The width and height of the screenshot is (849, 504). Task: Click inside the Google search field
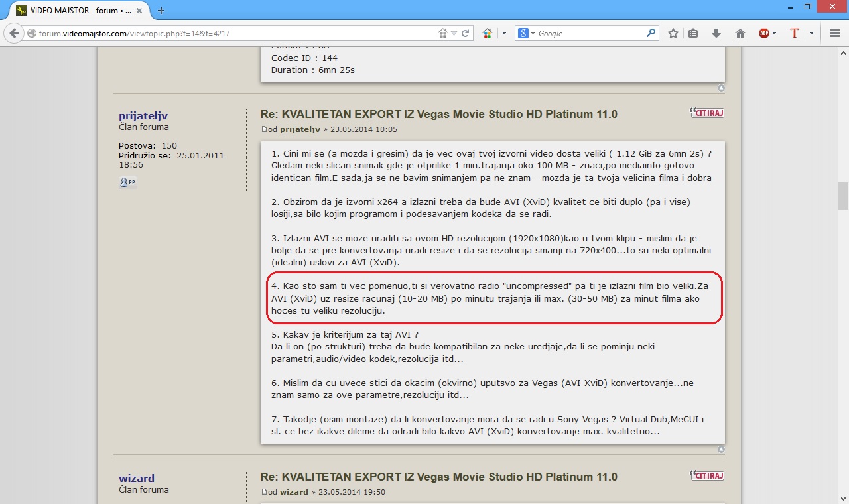click(x=590, y=33)
